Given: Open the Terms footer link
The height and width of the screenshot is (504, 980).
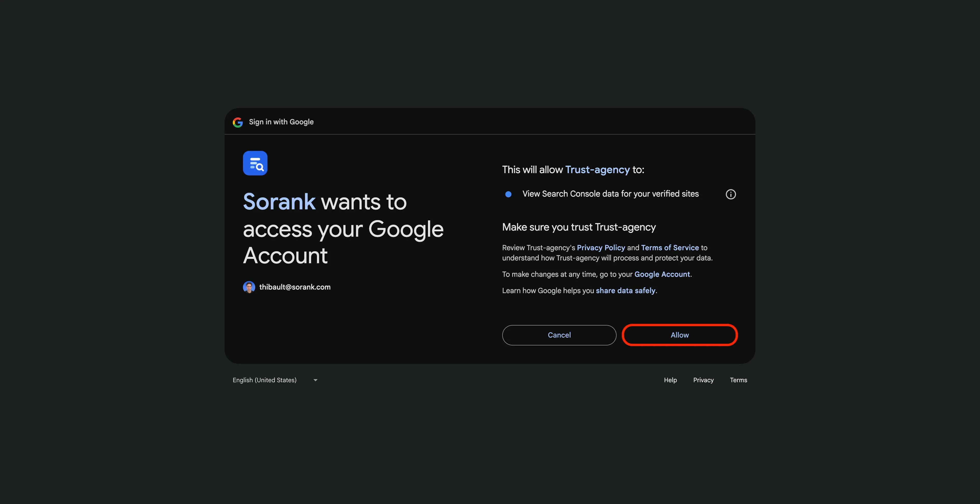Looking at the screenshot, I should 738,380.
